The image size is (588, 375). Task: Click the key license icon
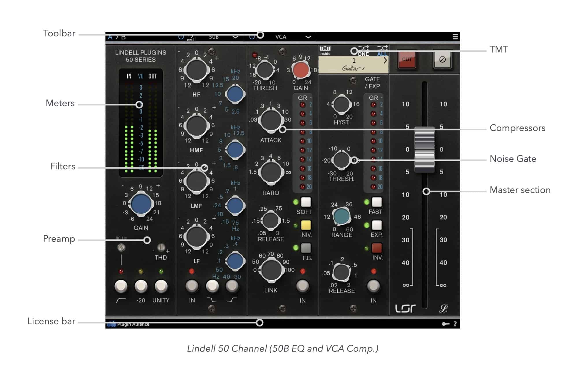(x=446, y=324)
